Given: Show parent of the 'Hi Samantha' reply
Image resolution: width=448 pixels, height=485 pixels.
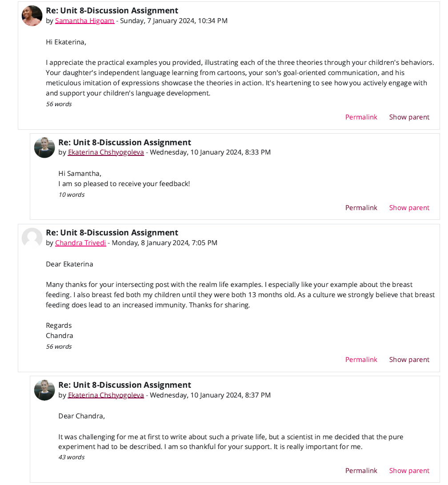Looking at the screenshot, I should pyautogui.click(x=409, y=208).
